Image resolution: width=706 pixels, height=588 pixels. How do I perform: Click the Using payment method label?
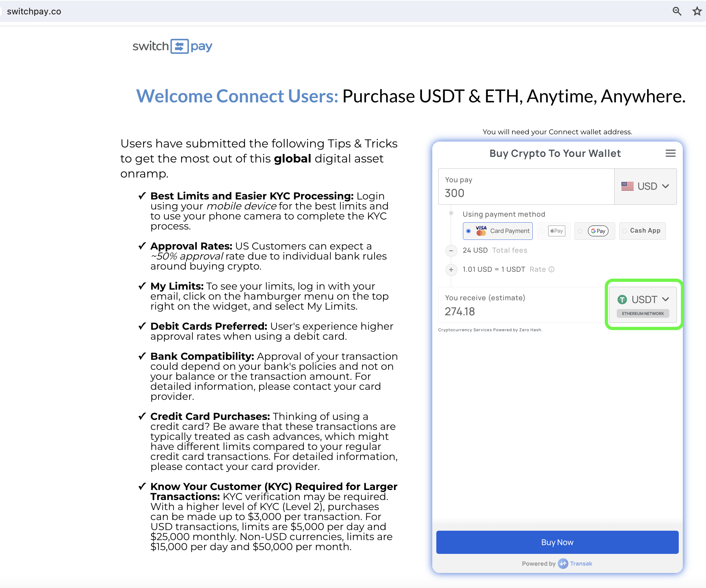coord(504,214)
